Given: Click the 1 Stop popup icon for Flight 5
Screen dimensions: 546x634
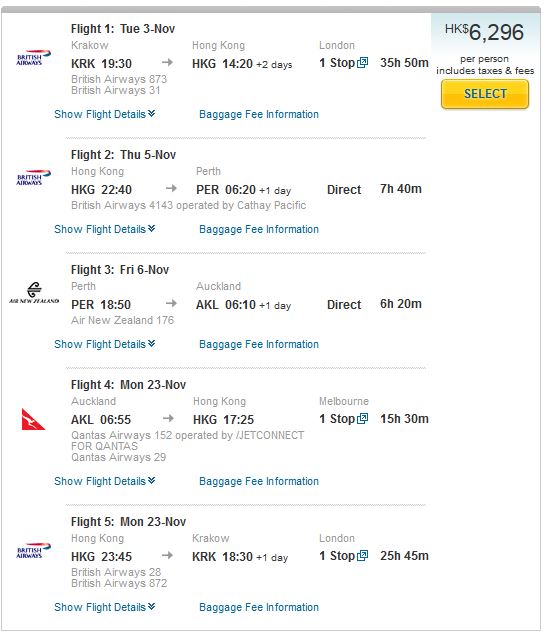Looking at the screenshot, I should coord(362,556).
